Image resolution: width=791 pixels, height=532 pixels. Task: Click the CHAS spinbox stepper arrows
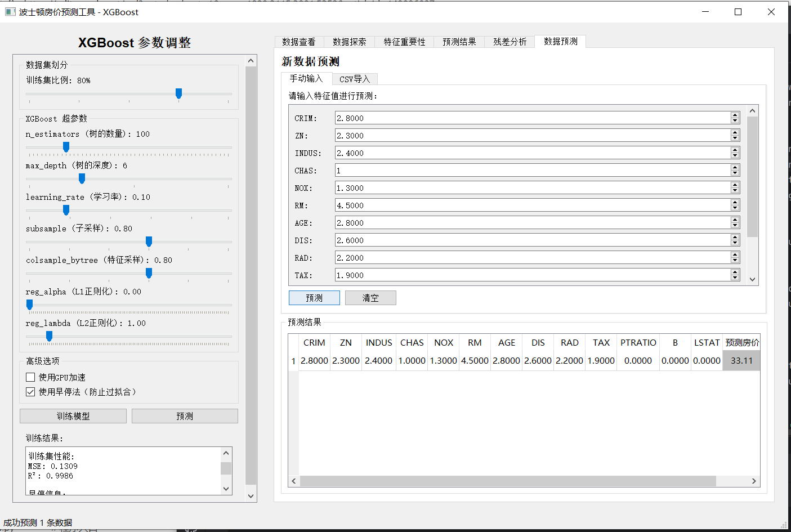tap(735, 170)
